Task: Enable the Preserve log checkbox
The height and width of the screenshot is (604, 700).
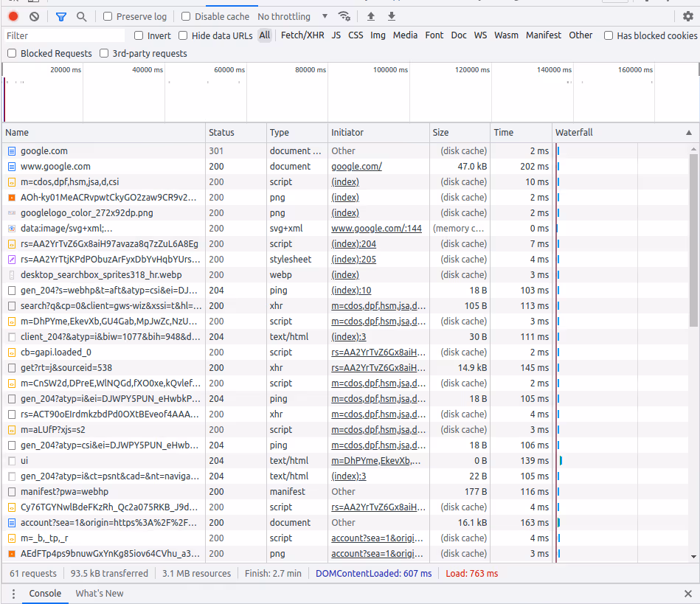Action: pos(108,16)
